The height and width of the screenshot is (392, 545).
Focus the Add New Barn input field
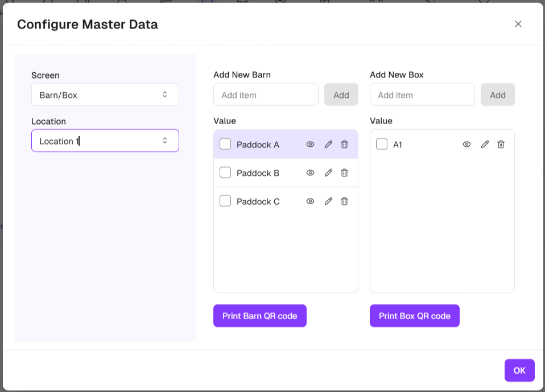pos(266,95)
